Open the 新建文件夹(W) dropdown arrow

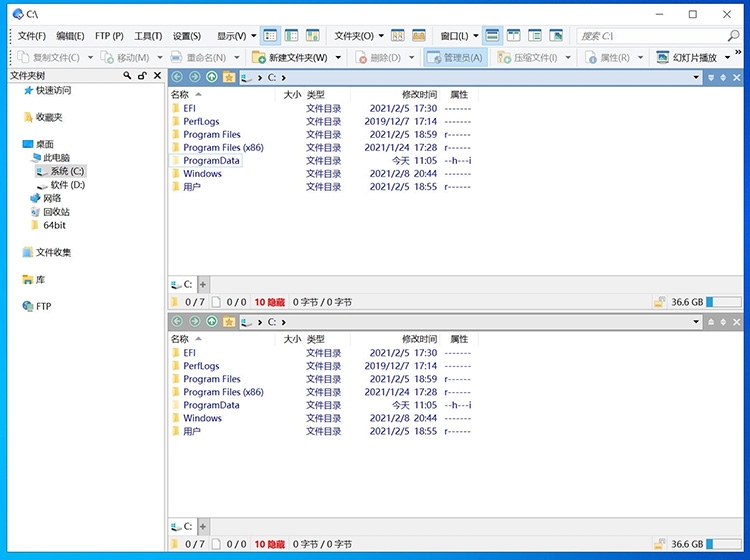point(339,57)
